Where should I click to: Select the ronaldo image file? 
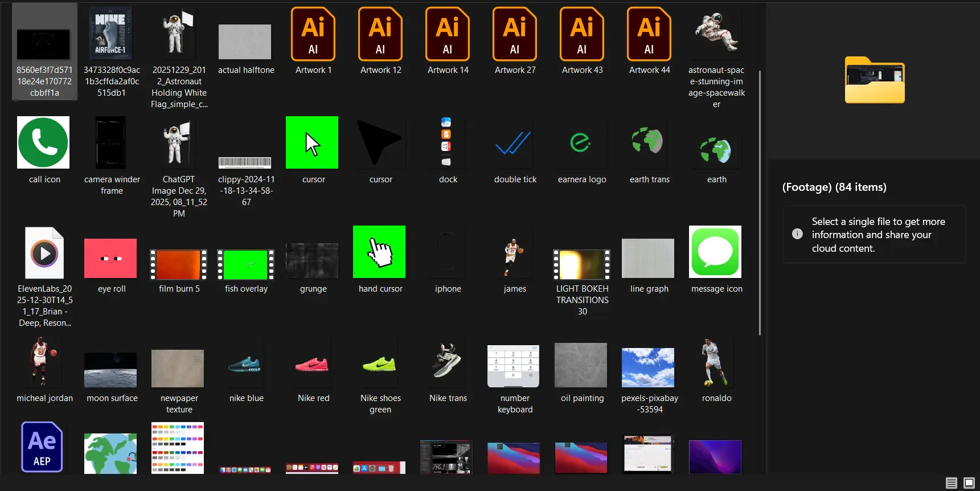pyautogui.click(x=715, y=362)
